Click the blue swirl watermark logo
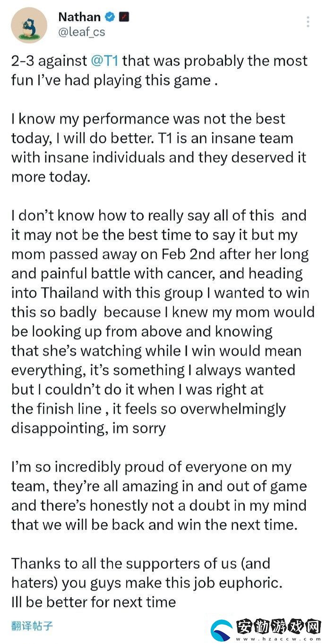326x644 pixels. pos(222,630)
